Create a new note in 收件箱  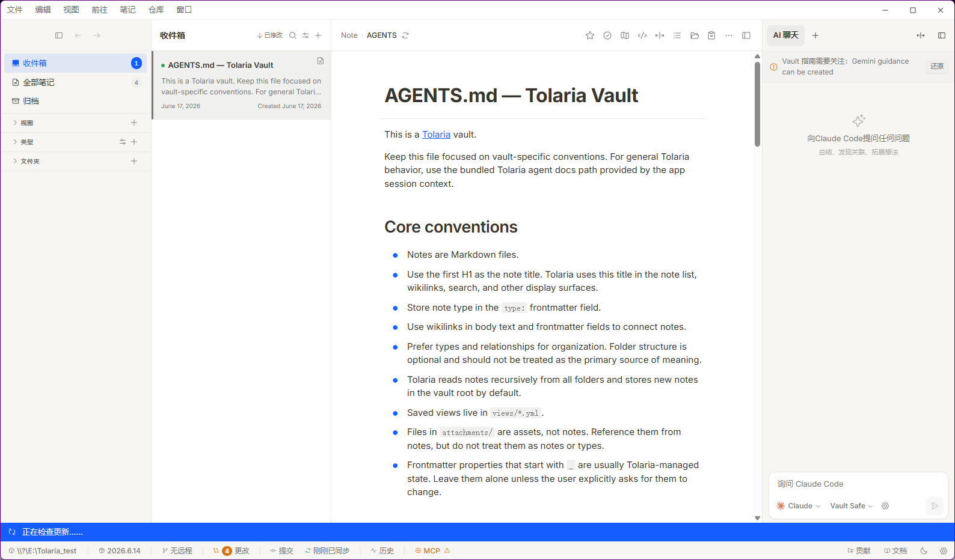pyautogui.click(x=318, y=35)
